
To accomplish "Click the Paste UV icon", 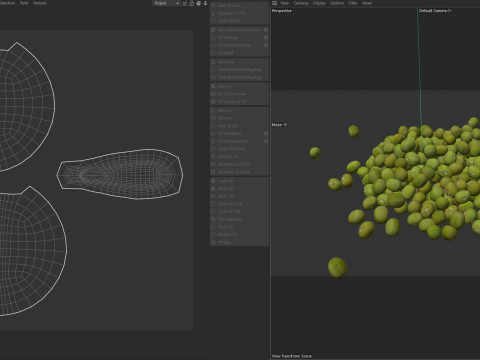I will tap(213, 189).
